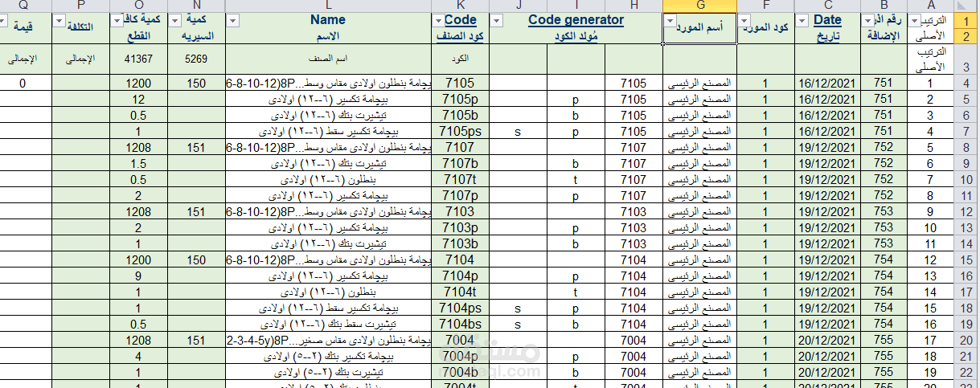Screen dimensions: 980x388
Task: Open the أسم المورد filter dropdown
Action: 670,21
